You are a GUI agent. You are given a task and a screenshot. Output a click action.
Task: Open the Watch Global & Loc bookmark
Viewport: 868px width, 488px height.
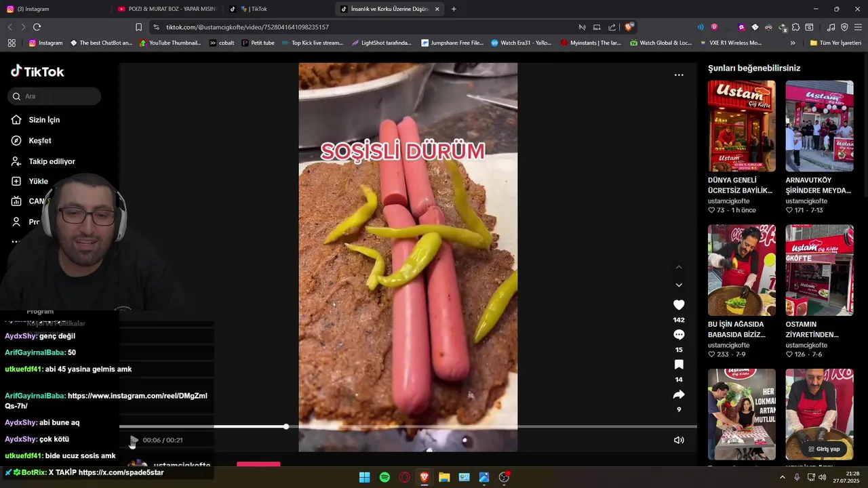[660, 43]
